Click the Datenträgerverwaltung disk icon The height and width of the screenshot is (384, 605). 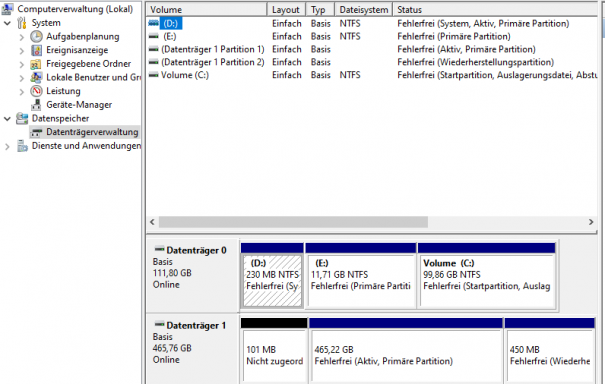click(x=36, y=132)
